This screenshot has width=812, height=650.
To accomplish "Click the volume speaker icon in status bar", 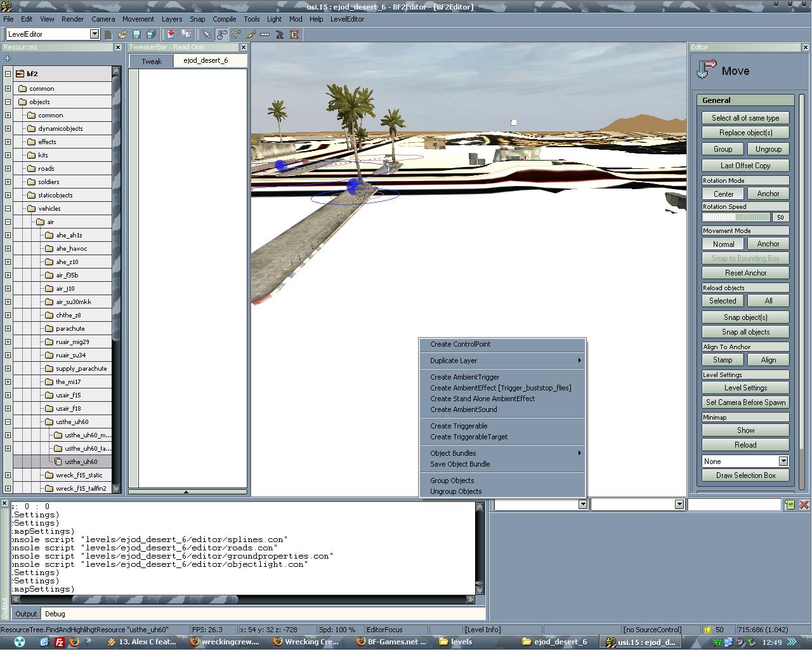I will tap(708, 630).
